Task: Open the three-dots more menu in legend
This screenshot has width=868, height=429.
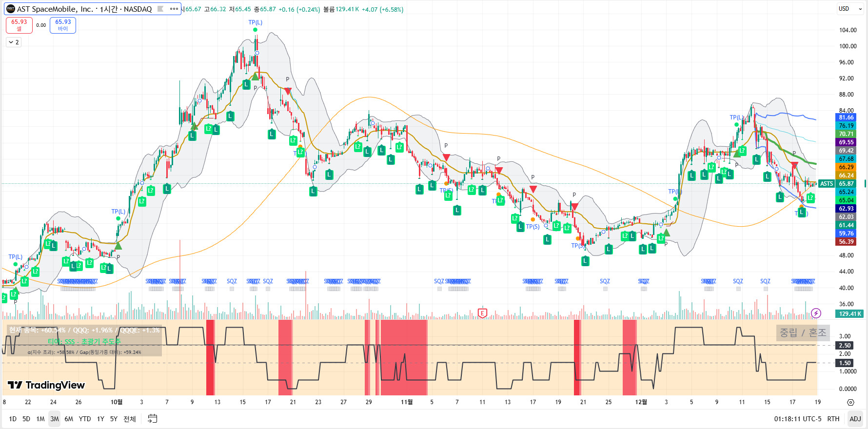Action: click(x=174, y=9)
